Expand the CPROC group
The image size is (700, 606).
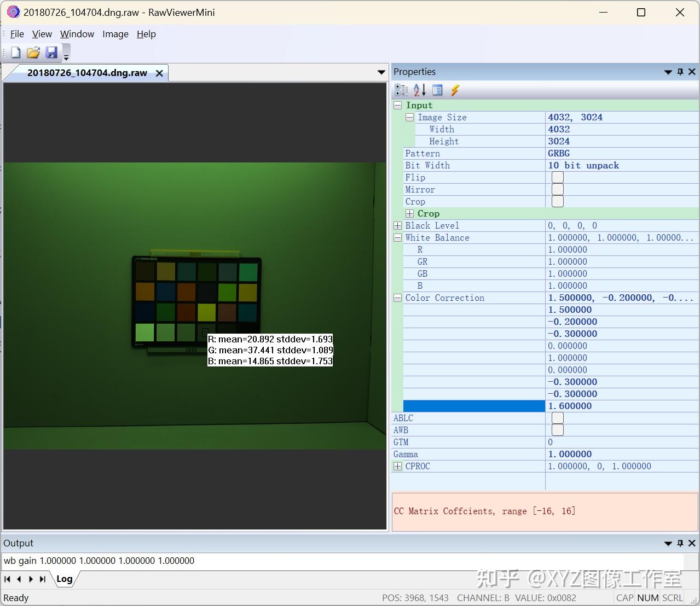point(398,466)
